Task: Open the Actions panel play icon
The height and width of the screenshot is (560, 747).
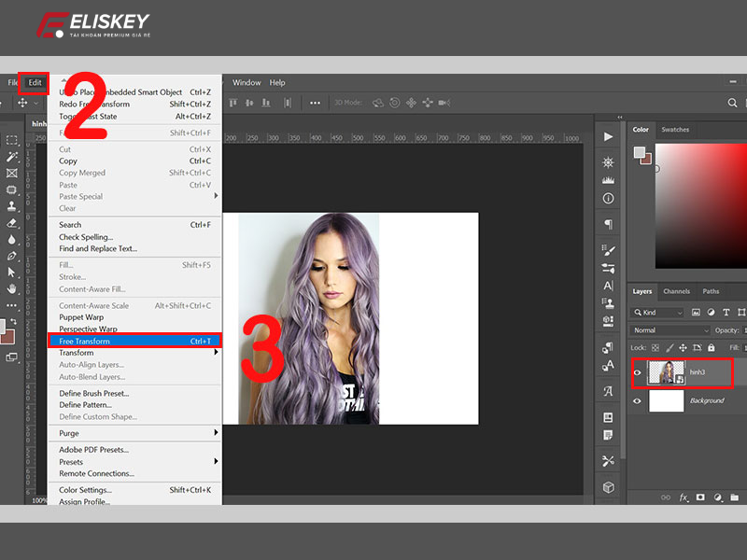Action: [x=608, y=136]
